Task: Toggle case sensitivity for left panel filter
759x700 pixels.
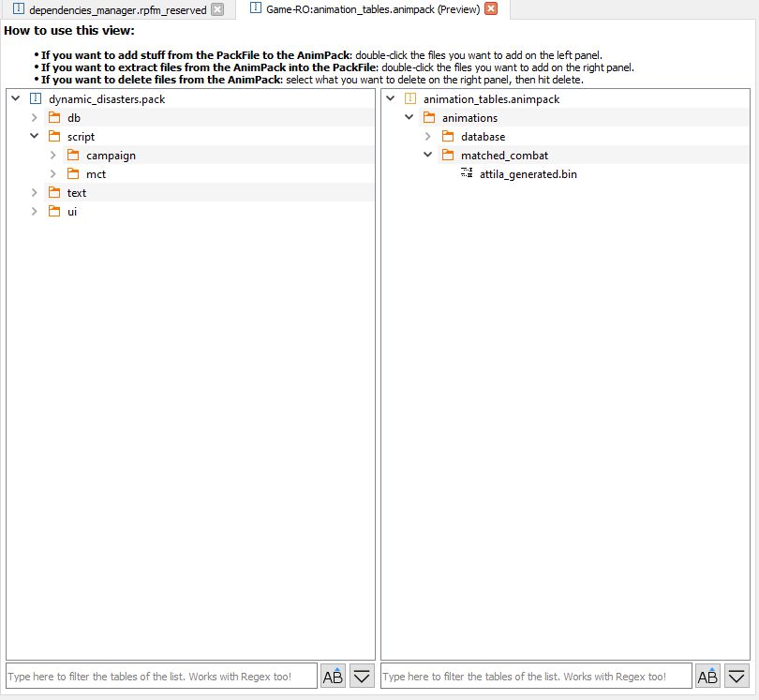Action: [x=333, y=676]
